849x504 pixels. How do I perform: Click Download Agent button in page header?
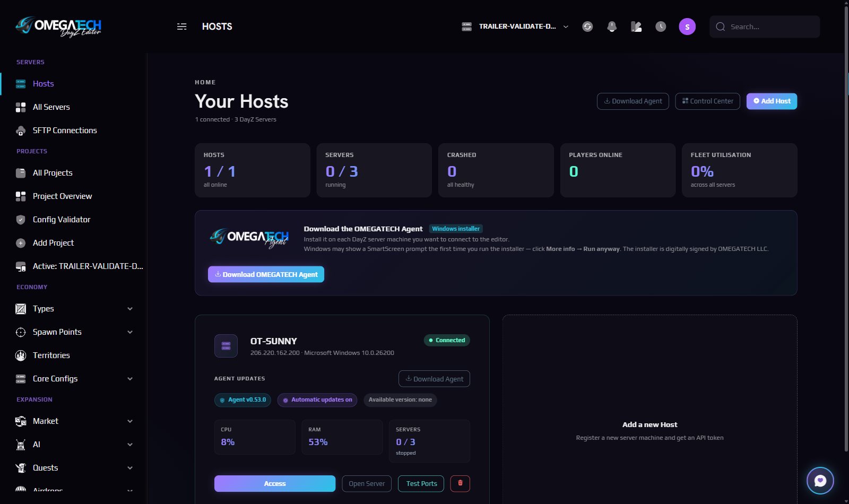pyautogui.click(x=633, y=101)
